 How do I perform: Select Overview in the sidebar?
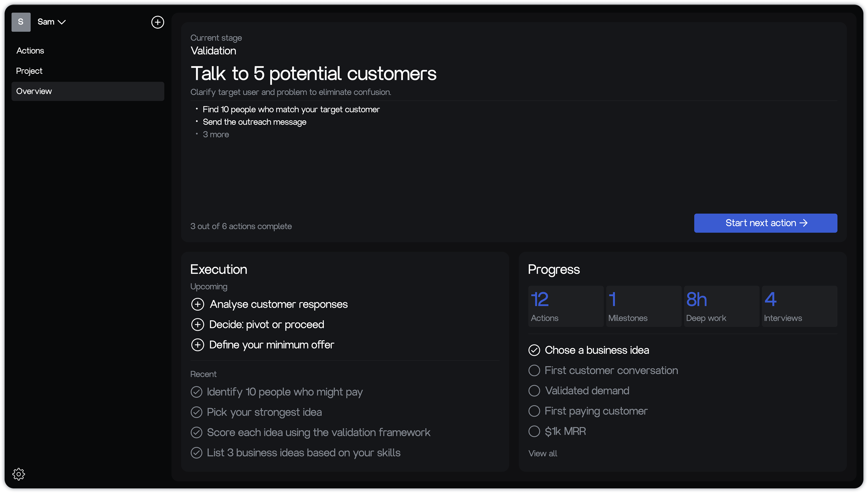coord(34,91)
